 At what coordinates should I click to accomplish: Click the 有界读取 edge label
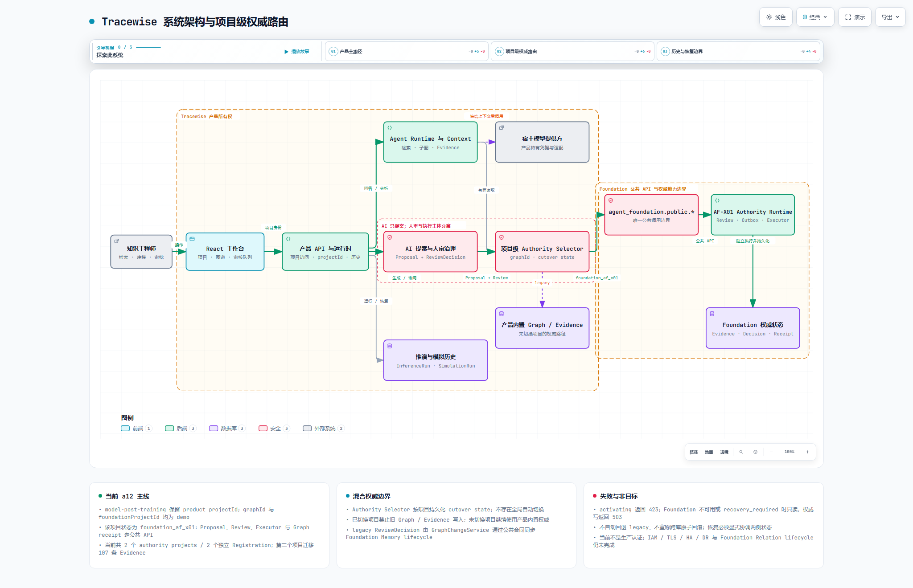pos(486,190)
